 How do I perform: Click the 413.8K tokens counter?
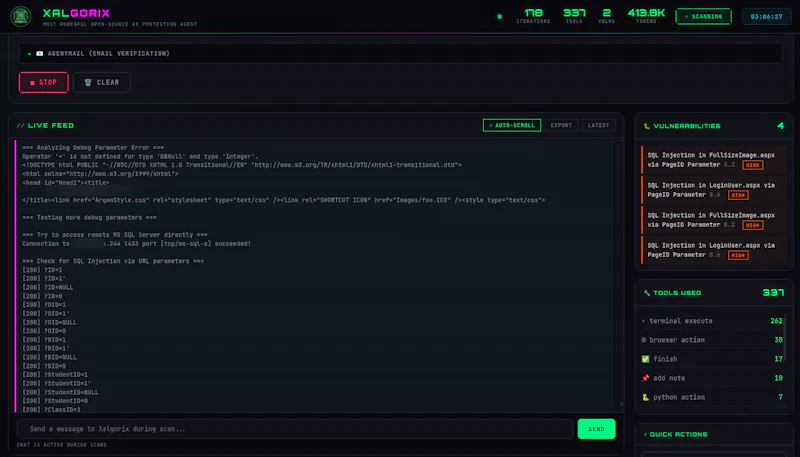[x=646, y=16]
